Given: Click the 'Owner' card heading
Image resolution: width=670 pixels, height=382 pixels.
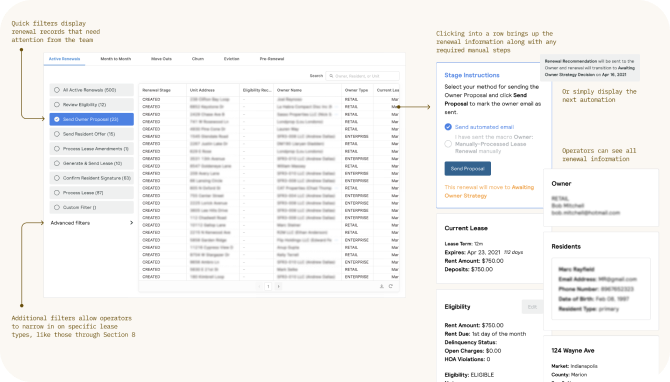Looking at the screenshot, I should pos(561,184).
